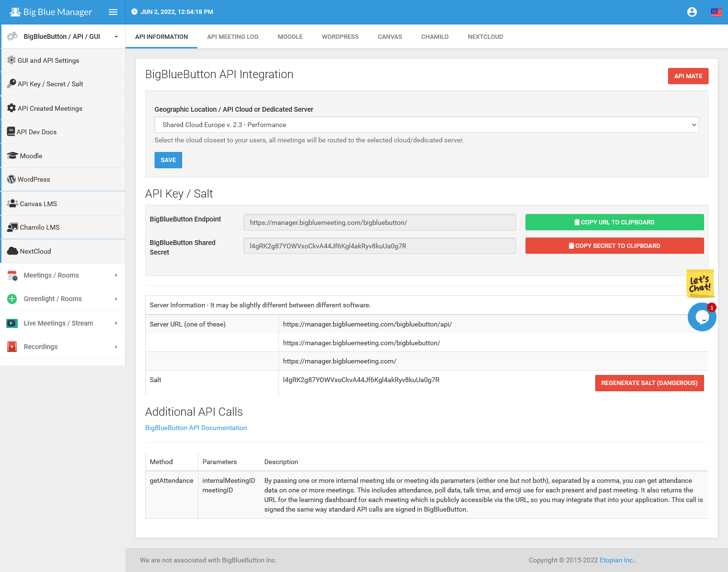Open the user account icon
728x572 pixels.
(x=692, y=12)
